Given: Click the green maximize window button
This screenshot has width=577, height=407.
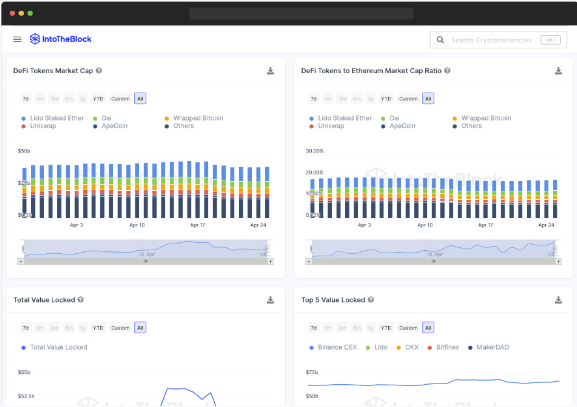Looking at the screenshot, I should point(30,13).
